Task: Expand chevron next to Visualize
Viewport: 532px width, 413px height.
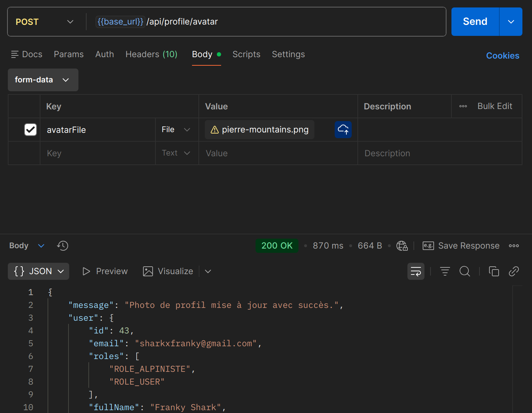Action: [208, 271]
